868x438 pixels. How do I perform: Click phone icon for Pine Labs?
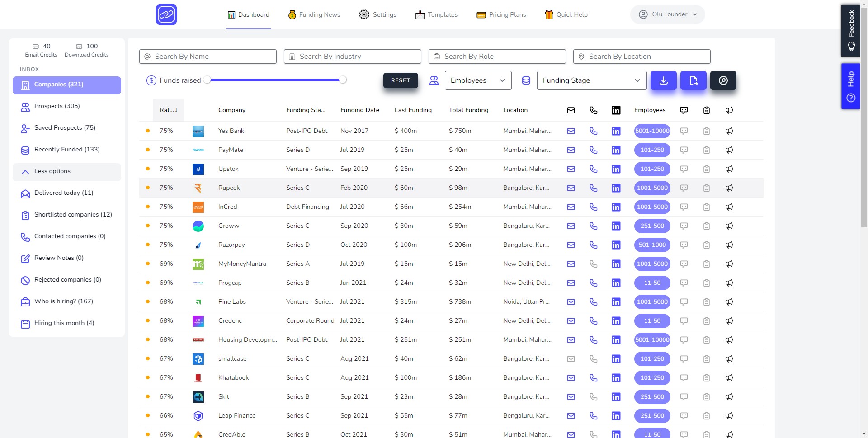(x=594, y=302)
